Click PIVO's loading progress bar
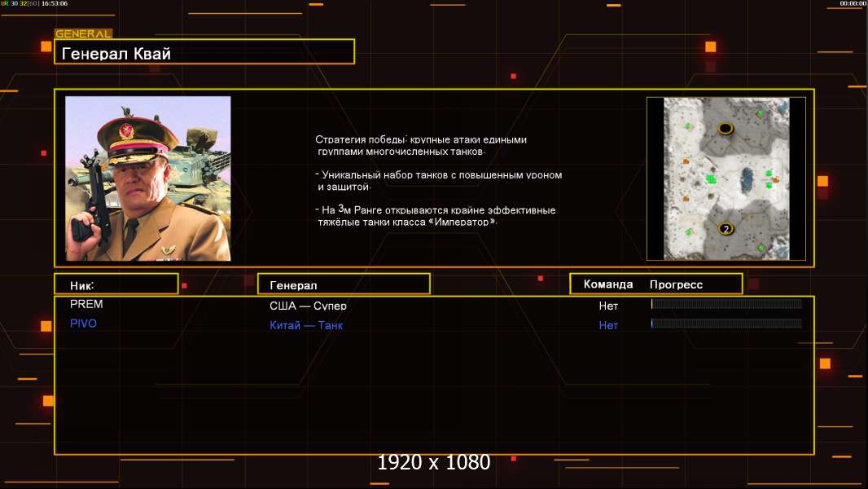868x489 pixels. pos(726,324)
